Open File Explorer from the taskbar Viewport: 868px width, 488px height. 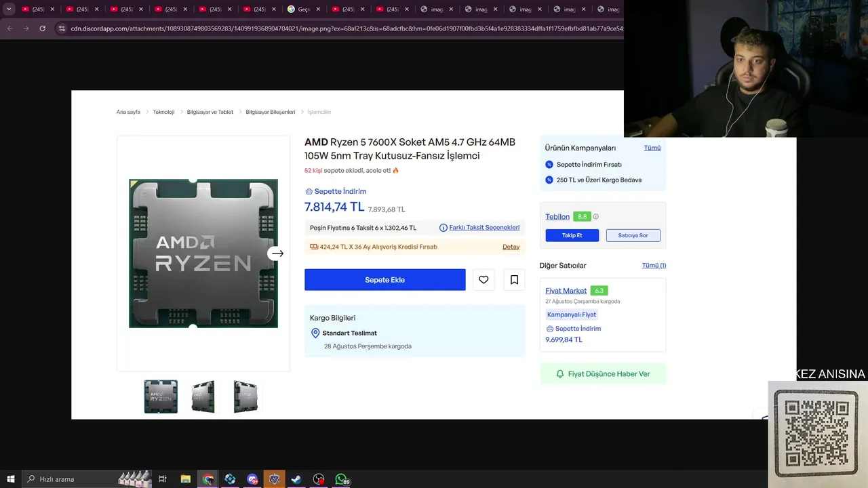(186, 479)
